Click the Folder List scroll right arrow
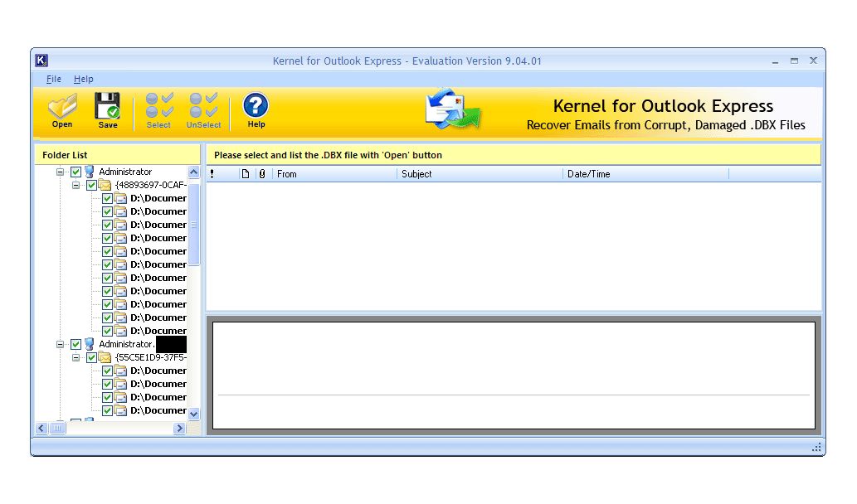The width and height of the screenshot is (857, 504). coord(179,429)
